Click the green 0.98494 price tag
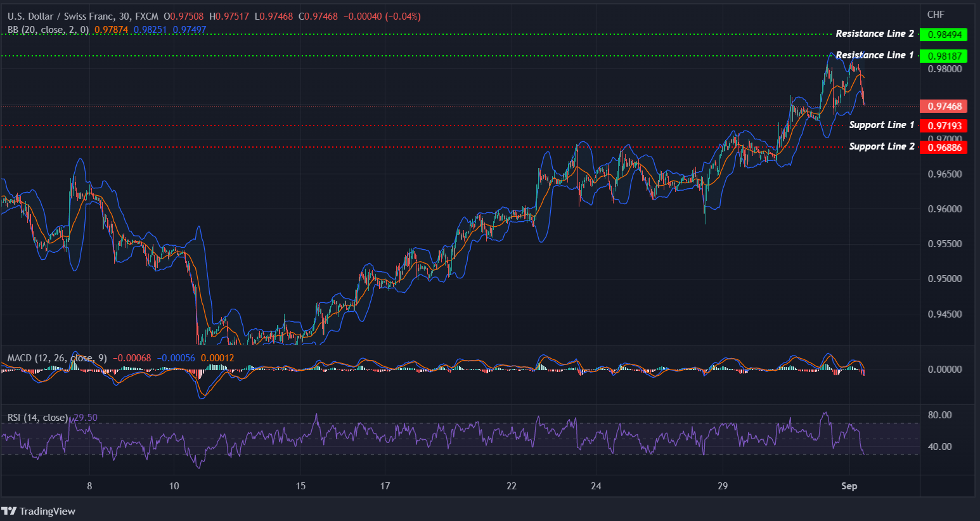The image size is (980, 521). pos(944,34)
